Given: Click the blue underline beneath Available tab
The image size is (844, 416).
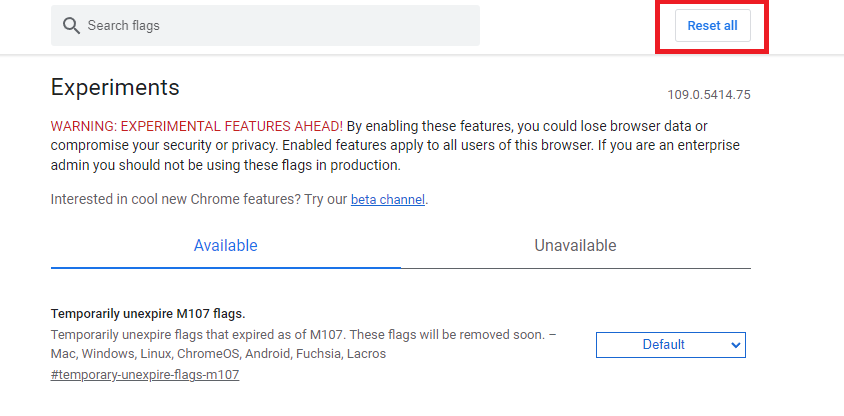Looking at the screenshot, I should click(225, 268).
